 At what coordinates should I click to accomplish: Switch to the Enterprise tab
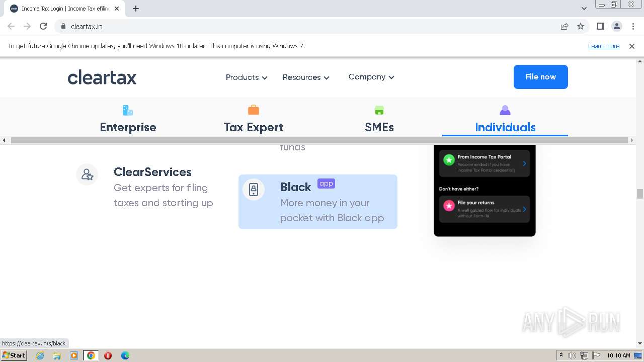[128, 119]
